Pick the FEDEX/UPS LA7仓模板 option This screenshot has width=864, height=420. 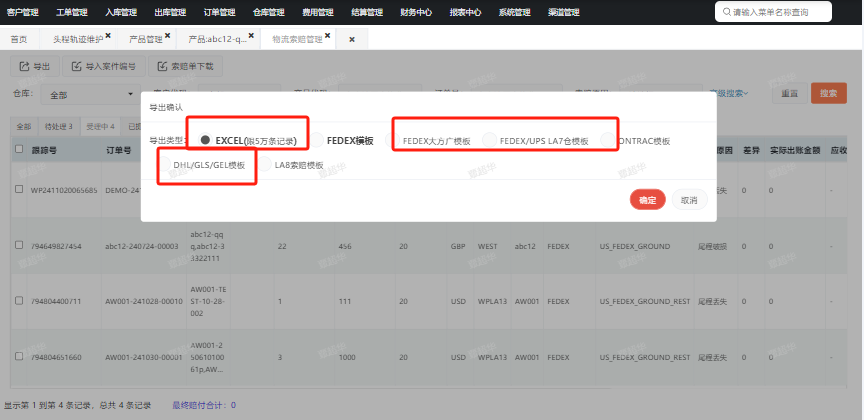tap(489, 141)
